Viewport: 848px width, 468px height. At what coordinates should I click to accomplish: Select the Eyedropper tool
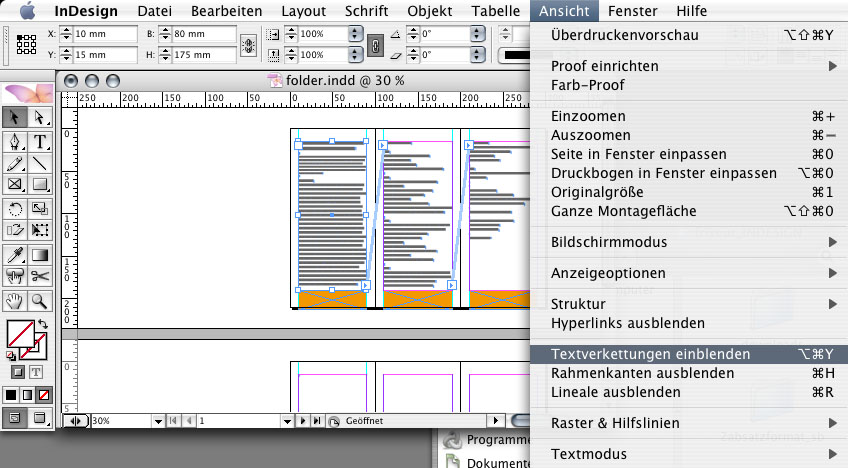pyautogui.click(x=15, y=255)
